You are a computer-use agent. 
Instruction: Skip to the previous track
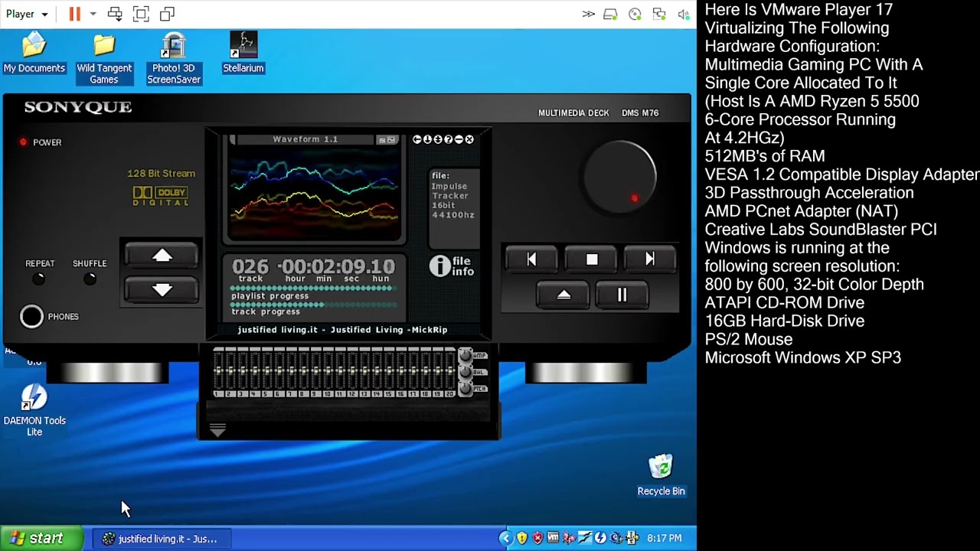click(x=531, y=259)
